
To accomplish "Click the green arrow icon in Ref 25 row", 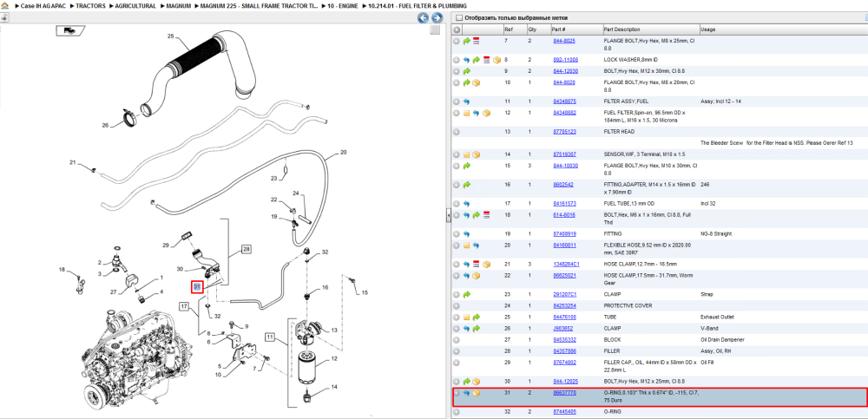I will 476,318.
